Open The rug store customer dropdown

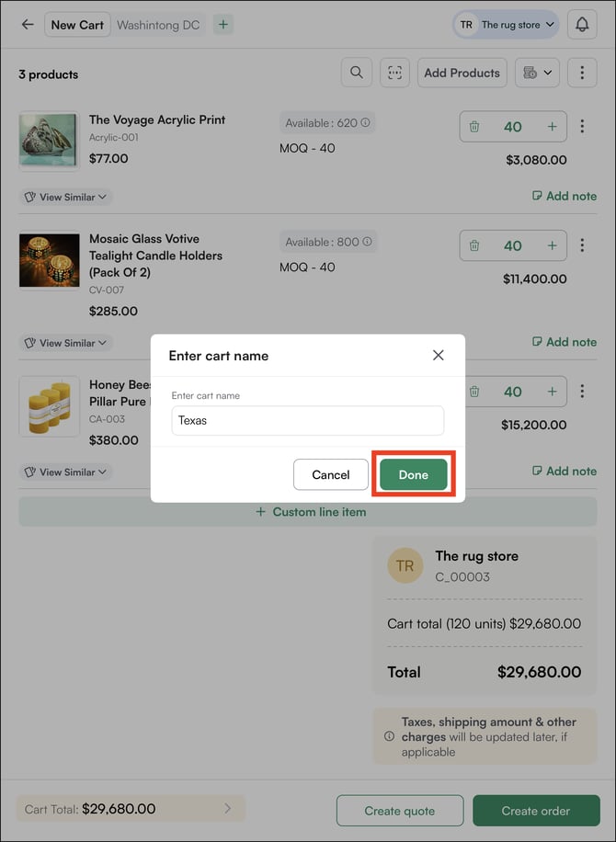click(x=507, y=25)
